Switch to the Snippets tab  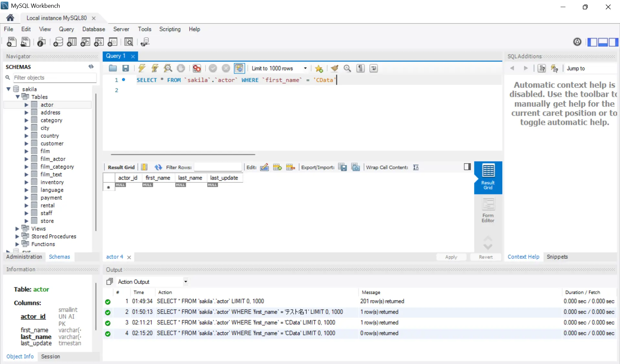click(557, 257)
